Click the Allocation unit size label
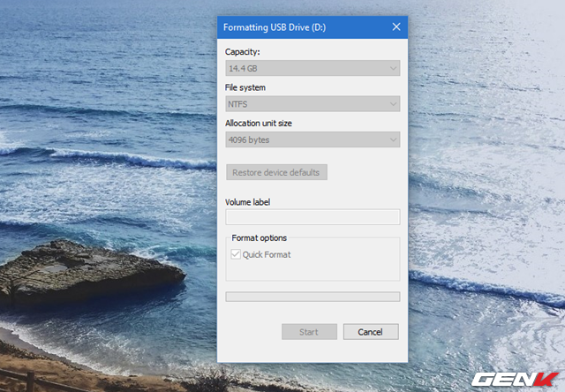Viewport: 565px width, 392px height. [x=259, y=124]
